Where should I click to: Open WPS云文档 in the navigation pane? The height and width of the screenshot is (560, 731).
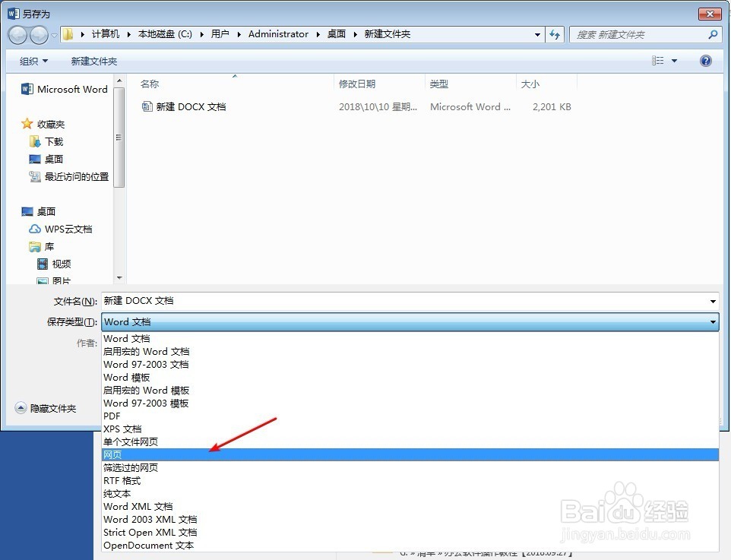(61, 229)
